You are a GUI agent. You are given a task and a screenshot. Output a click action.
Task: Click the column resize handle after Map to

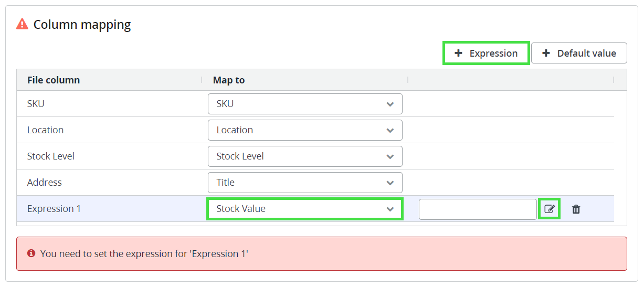coord(408,80)
